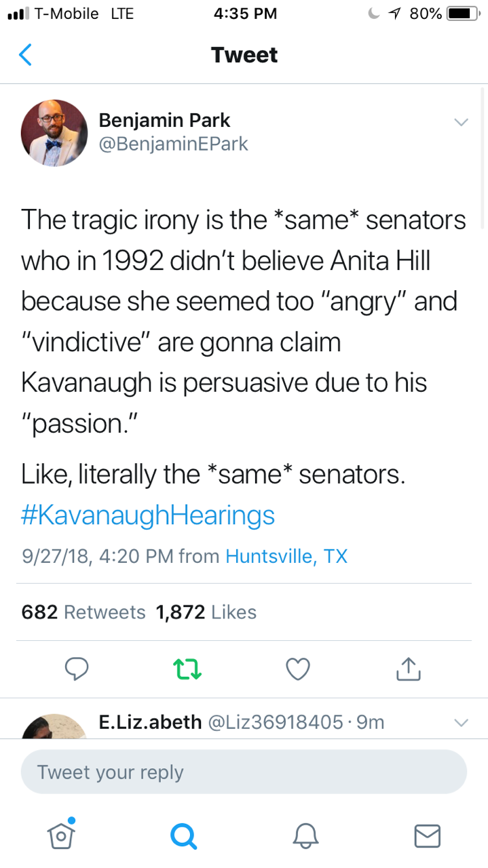Open Huntsville, TX location link
This screenshot has width=488, height=868.
click(286, 557)
